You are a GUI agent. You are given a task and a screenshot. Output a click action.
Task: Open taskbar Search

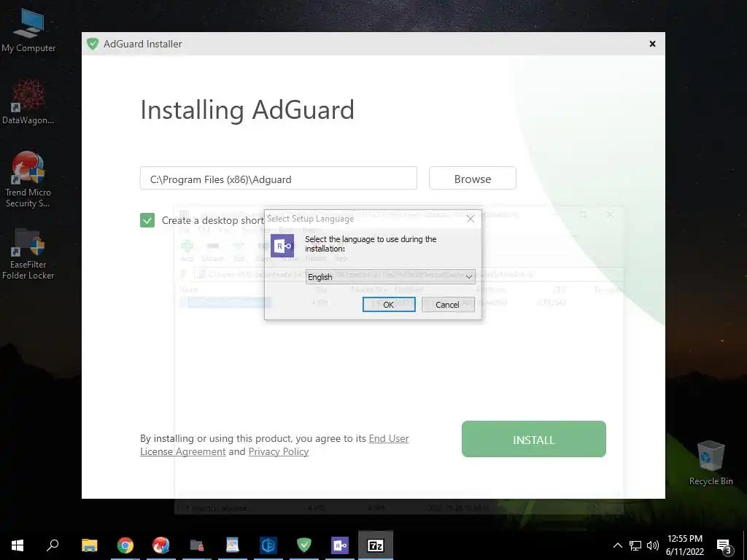coord(53,545)
